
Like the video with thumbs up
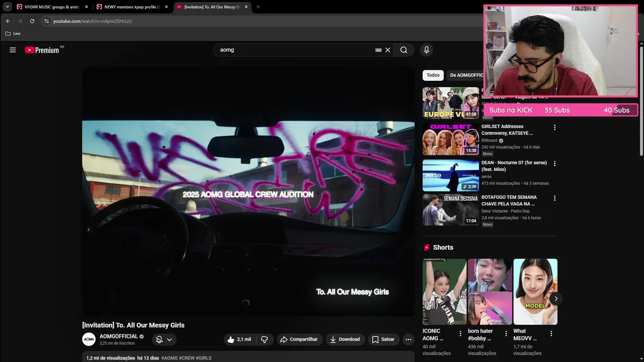239,339
